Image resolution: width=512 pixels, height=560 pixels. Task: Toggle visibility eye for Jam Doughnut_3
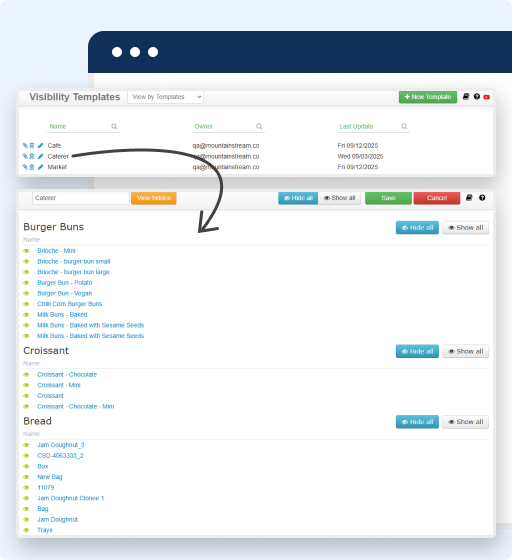(x=26, y=445)
